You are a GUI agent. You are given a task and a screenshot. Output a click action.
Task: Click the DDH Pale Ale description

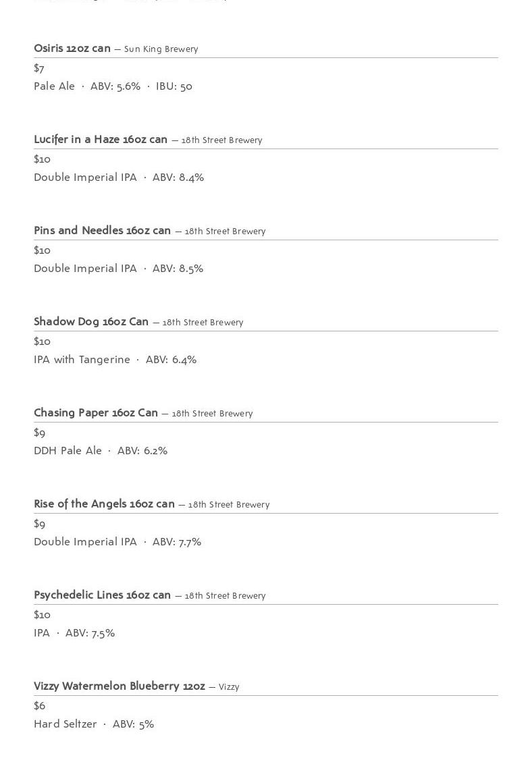click(x=68, y=451)
